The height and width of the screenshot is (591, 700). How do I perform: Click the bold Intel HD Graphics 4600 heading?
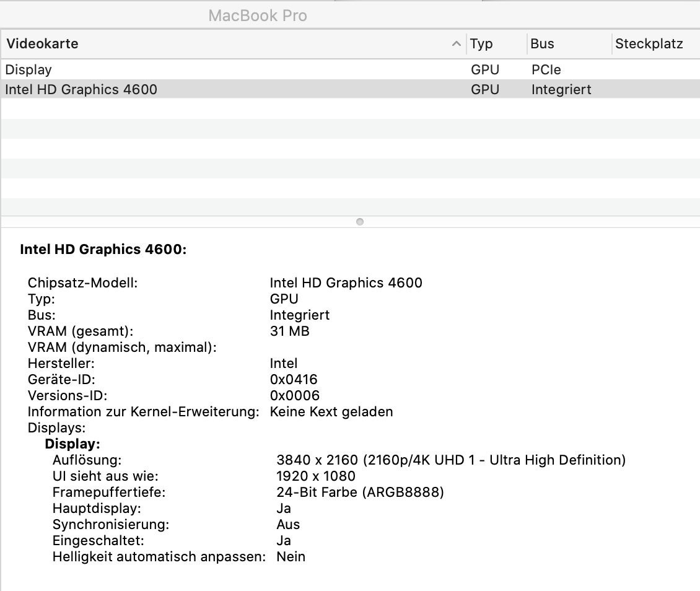103,250
